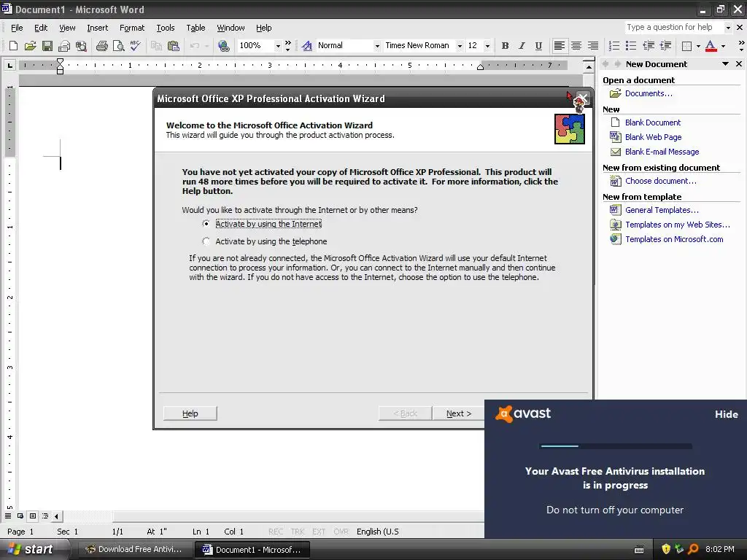Increase indent on toolbar
Viewport: 747px width, 560px height.
click(665, 46)
